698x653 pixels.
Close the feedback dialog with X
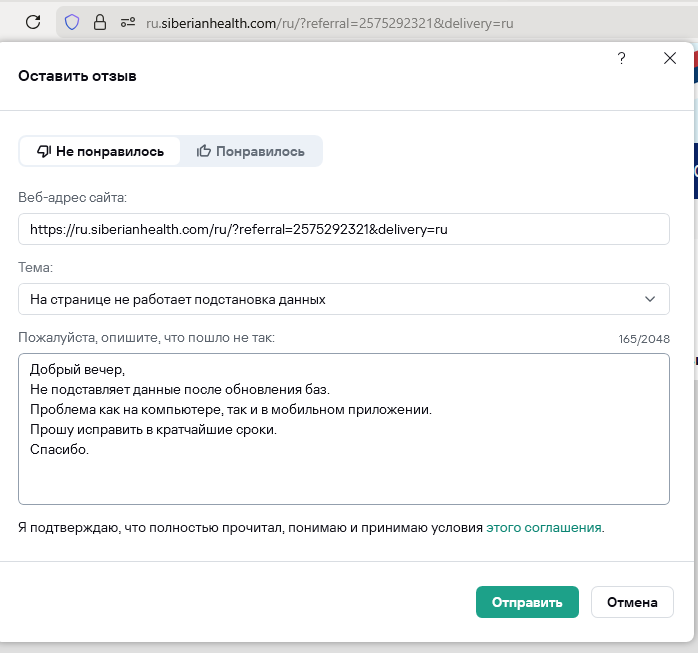coord(670,59)
